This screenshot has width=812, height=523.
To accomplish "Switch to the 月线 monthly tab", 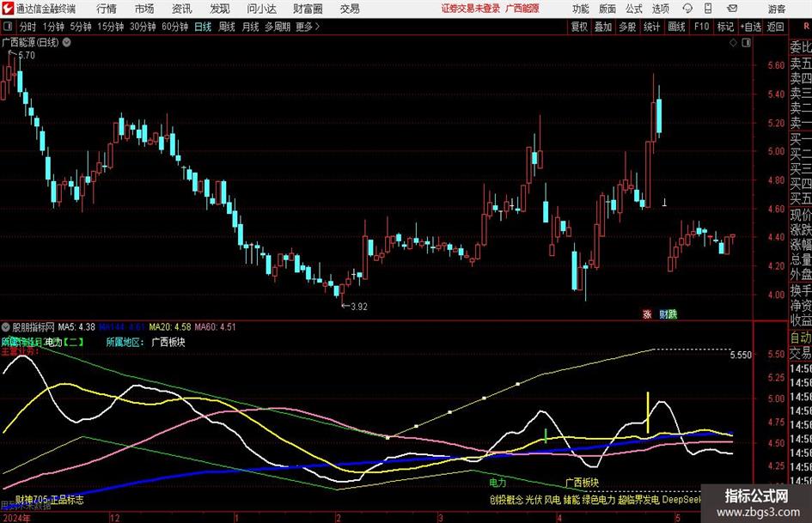I will tap(250, 27).
